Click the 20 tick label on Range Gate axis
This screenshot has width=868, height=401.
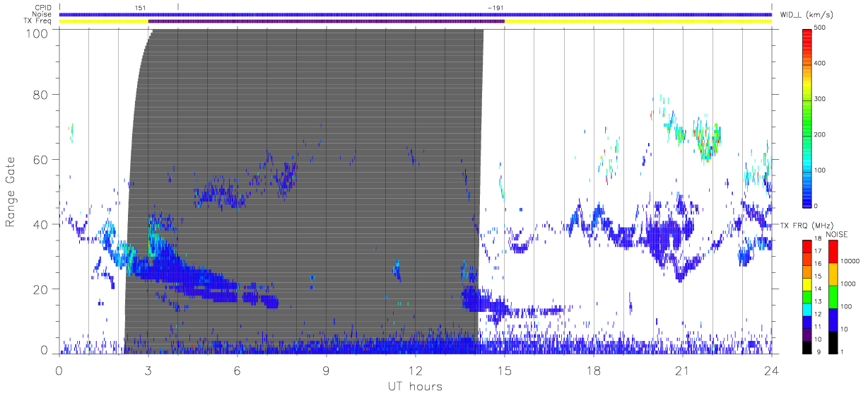point(41,289)
